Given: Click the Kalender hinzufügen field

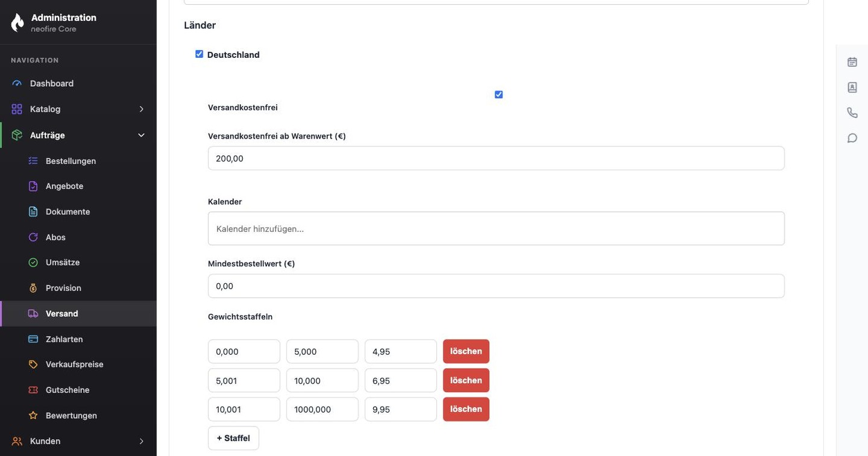Looking at the screenshot, I should (x=496, y=229).
